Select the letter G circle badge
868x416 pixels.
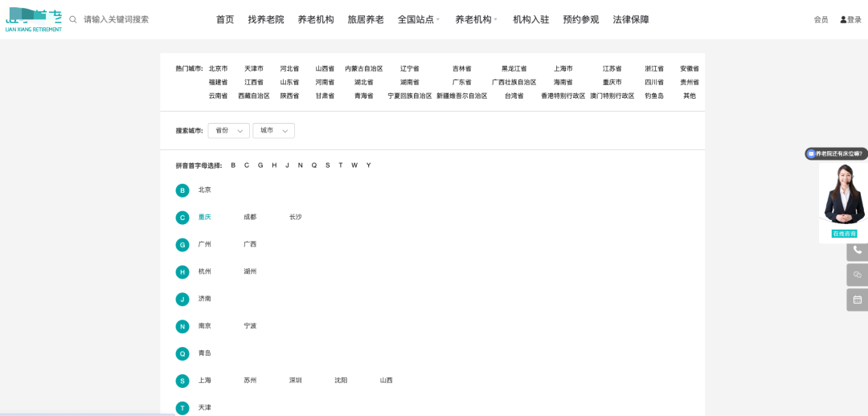coord(182,244)
